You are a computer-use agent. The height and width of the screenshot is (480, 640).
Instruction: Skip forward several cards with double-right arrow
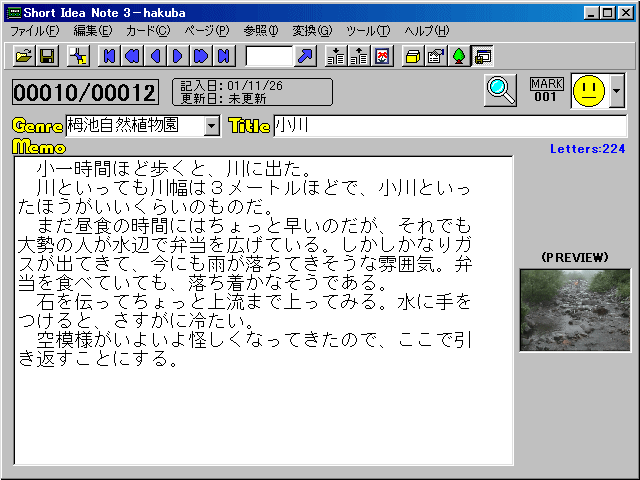(x=201, y=56)
